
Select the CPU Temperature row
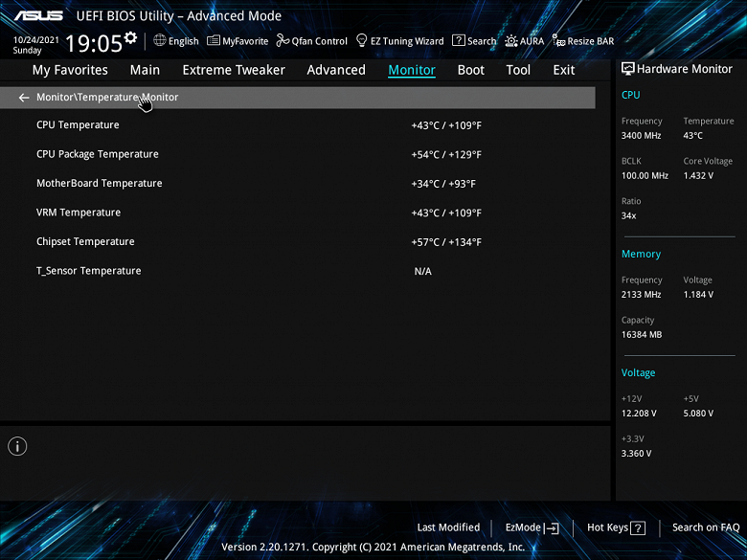(297, 125)
